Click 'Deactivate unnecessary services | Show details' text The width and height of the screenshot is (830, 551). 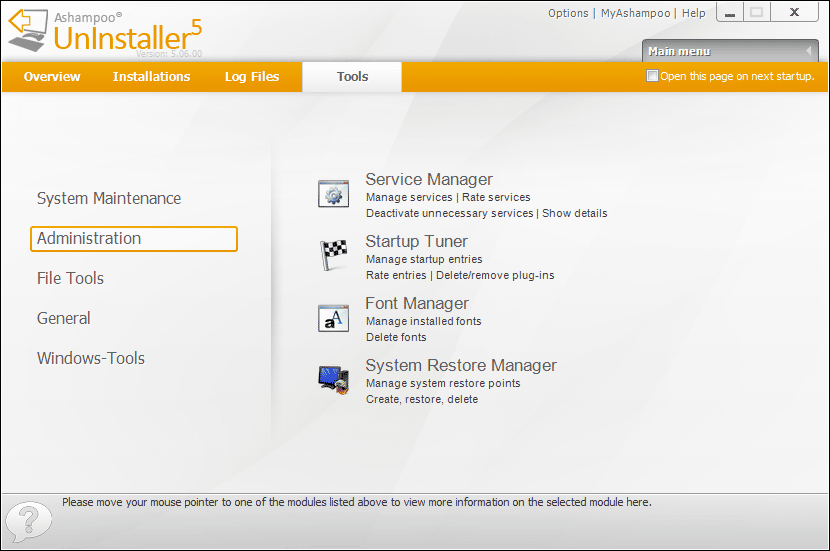(x=486, y=213)
